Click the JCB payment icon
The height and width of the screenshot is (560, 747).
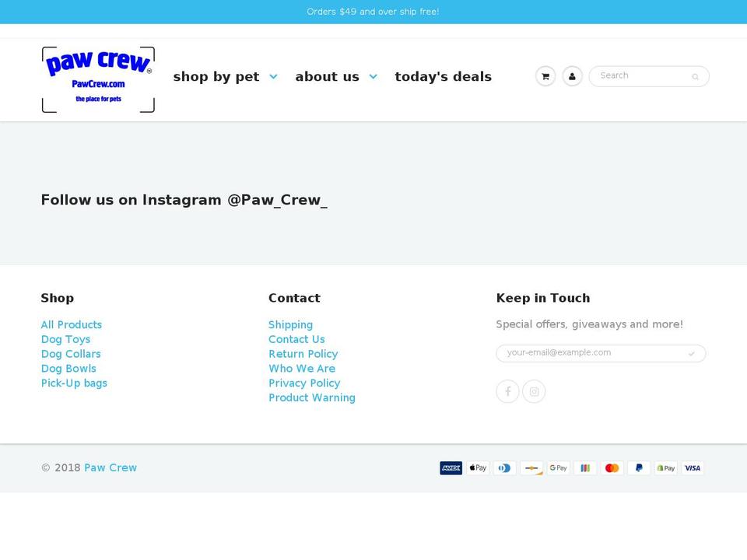point(585,468)
